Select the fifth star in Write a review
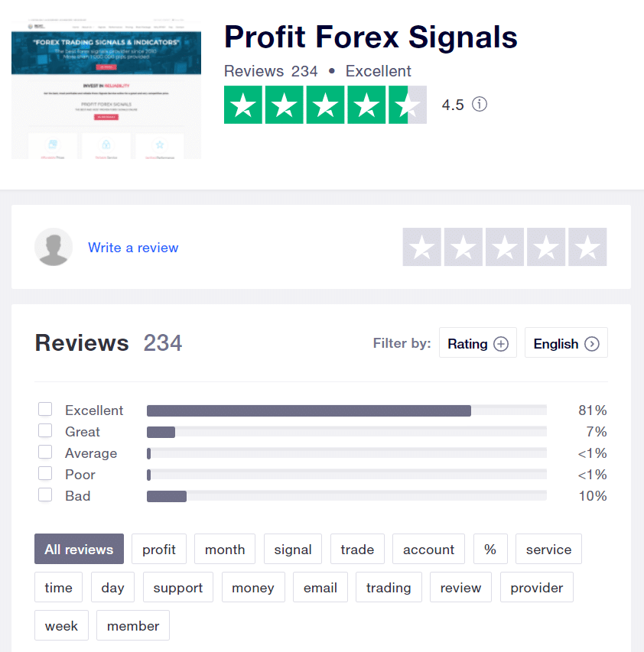Image resolution: width=644 pixels, height=652 pixels. (587, 247)
